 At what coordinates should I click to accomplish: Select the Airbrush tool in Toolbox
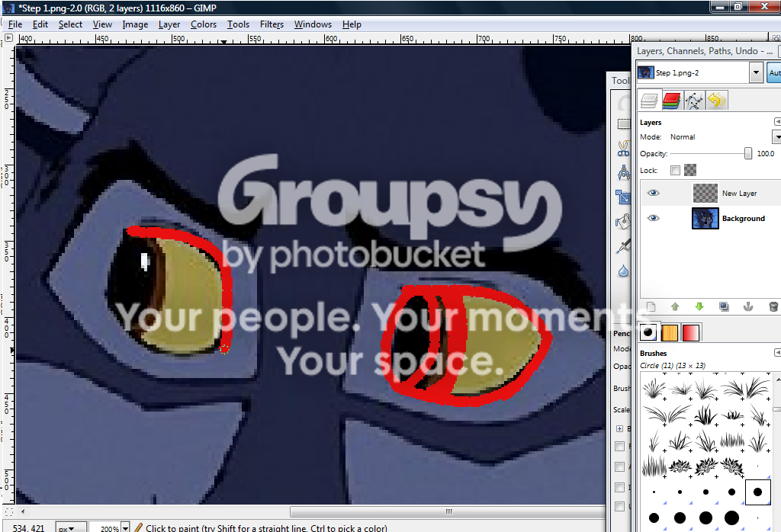(624, 246)
